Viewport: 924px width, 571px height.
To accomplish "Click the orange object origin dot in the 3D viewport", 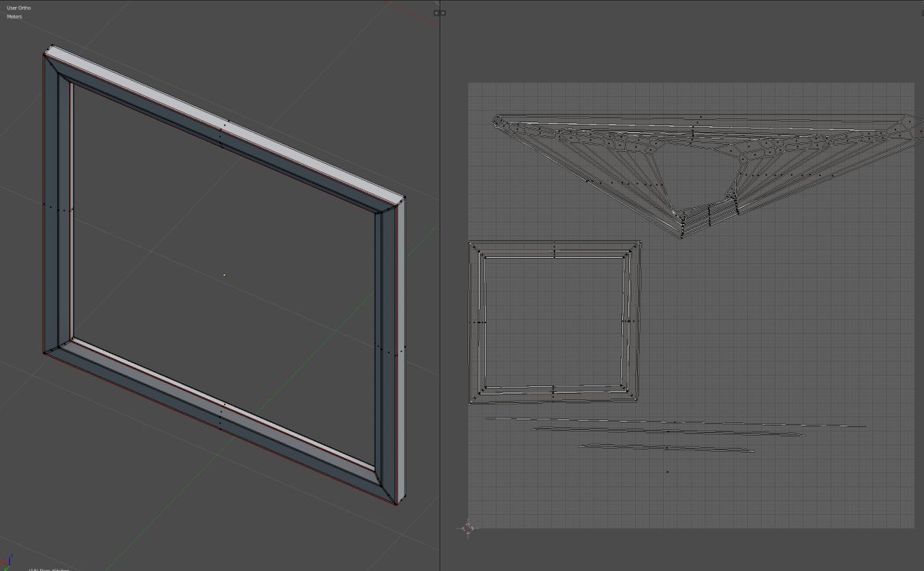I will pos(224,275).
